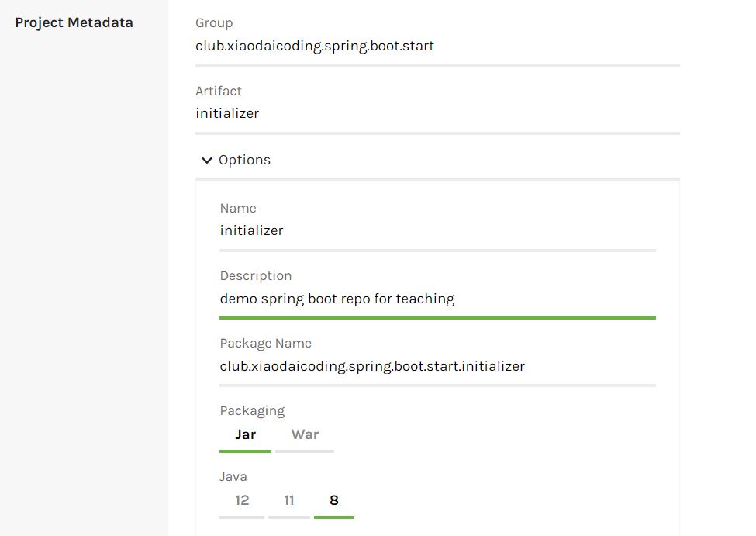Click the 'Group' field label
Viewport: 756px width, 536px height.
[214, 24]
